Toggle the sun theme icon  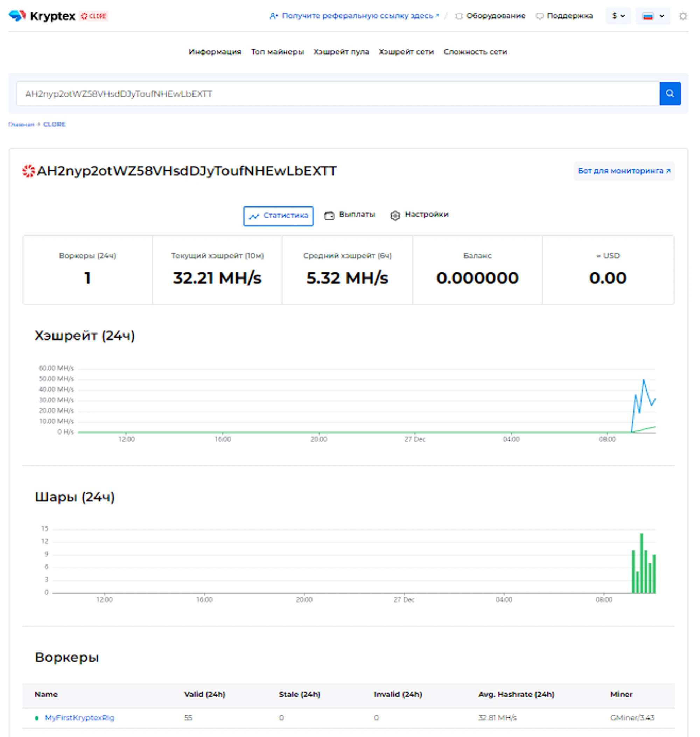pyautogui.click(x=682, y=16)
